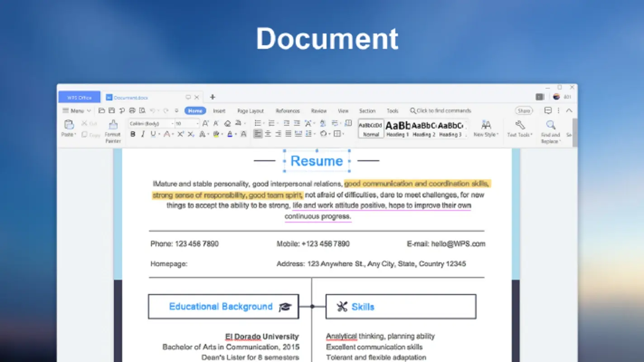Screen dimensions: 644x362
Task: Toggle underline formatting
Action: pos(153,133)
